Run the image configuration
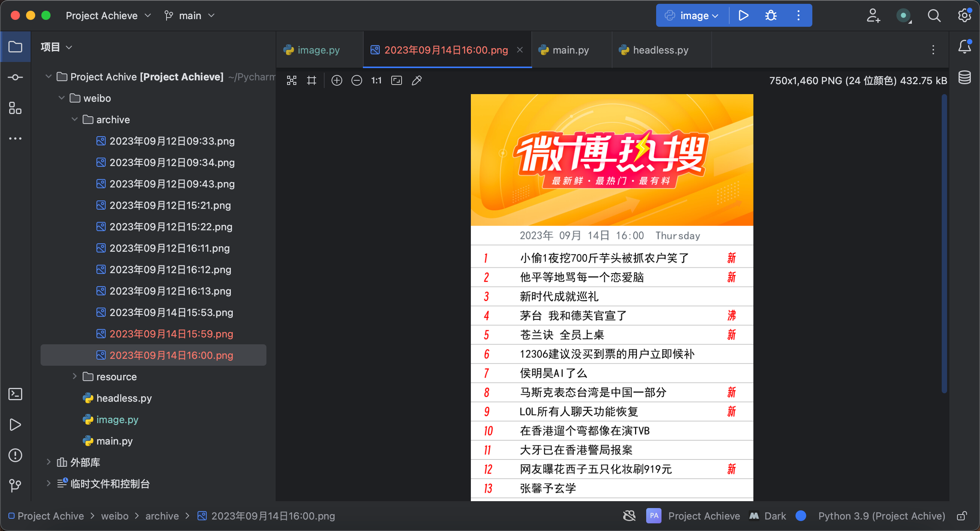The height and width of the screenshot is (531, 980). click(743, 15)
